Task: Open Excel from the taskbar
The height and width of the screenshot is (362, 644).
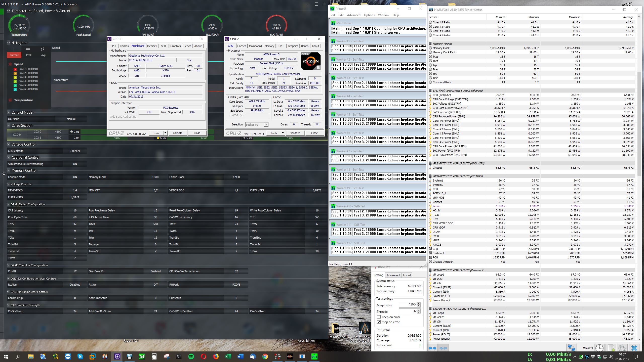Action: click(228, 356)
